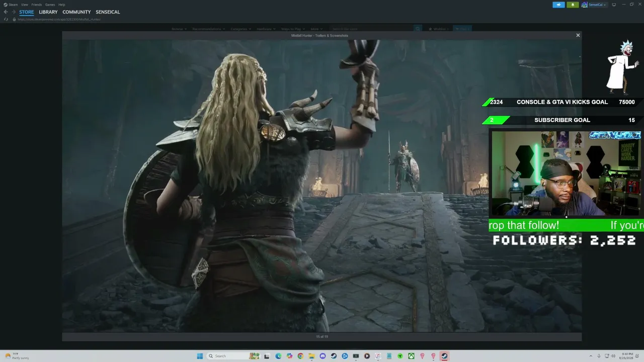Open the green notifications bell
Viewport: 644px width, 362px height.
(x=573, y=5)
